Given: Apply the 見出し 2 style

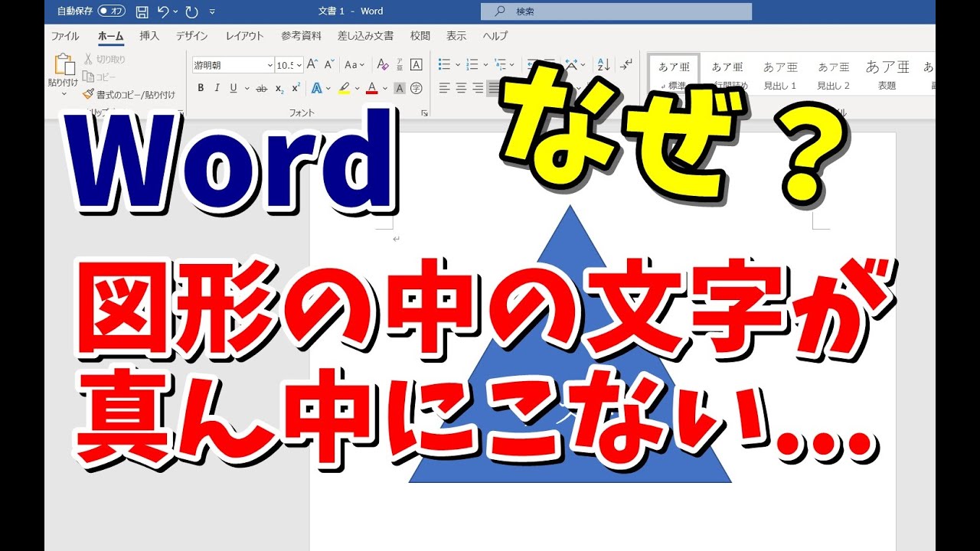Looking at the screenshot, I should coord(833,75).
